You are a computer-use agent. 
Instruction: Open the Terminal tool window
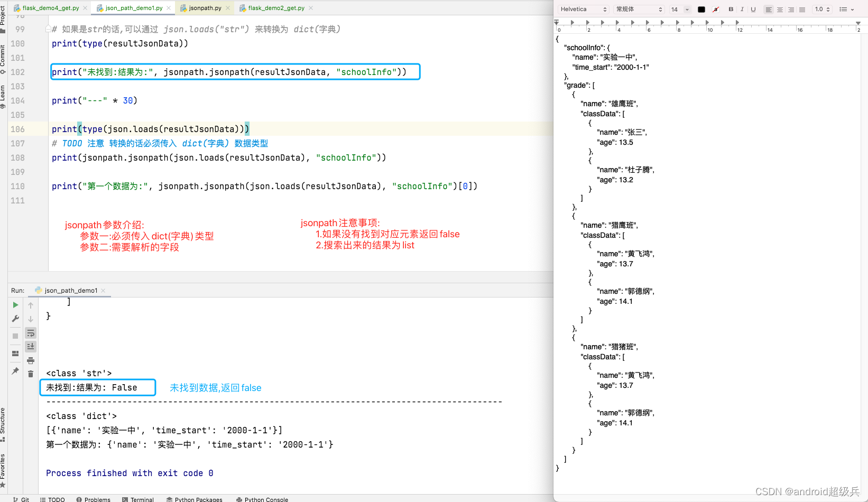[137, 499]
